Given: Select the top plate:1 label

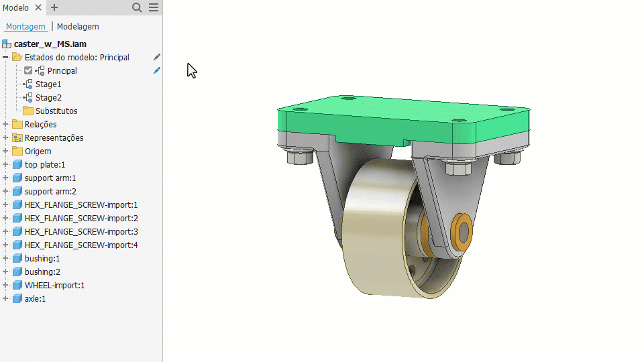Looking at the screenshot, I should 45,165.
